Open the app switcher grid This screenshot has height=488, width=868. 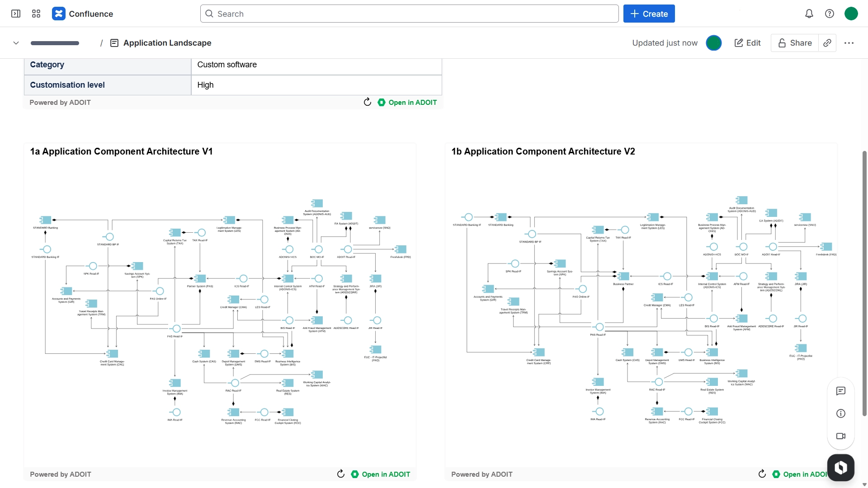36,14
